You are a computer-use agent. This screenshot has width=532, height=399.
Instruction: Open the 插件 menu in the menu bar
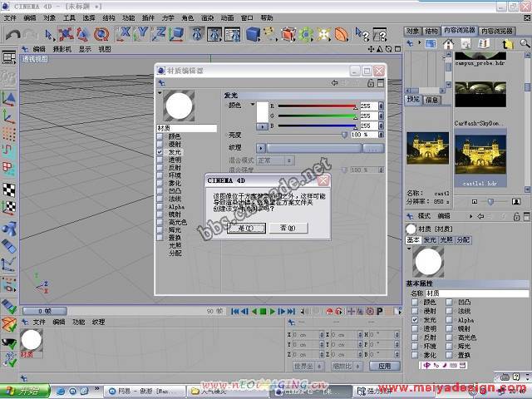(x=148, y=18)
